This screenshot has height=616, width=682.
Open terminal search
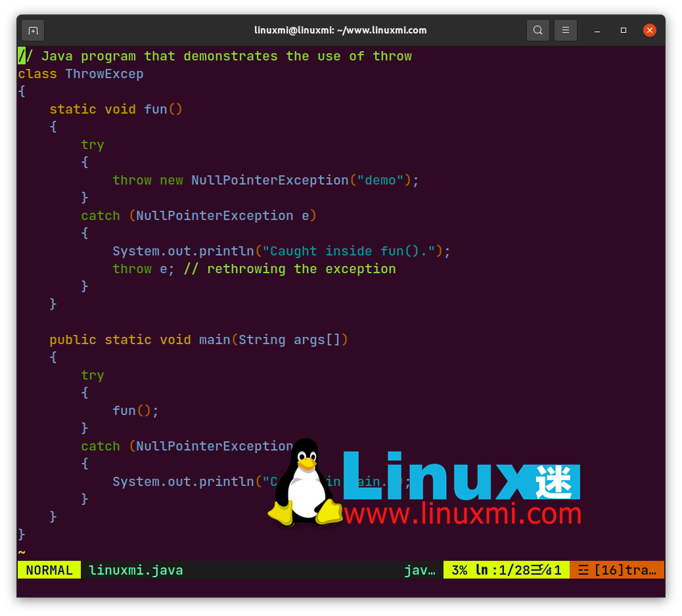(x=537, y=30)
